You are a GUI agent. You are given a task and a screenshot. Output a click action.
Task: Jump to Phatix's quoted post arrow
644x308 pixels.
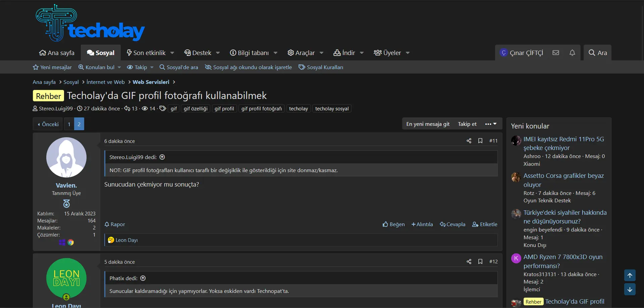point(143,278)
